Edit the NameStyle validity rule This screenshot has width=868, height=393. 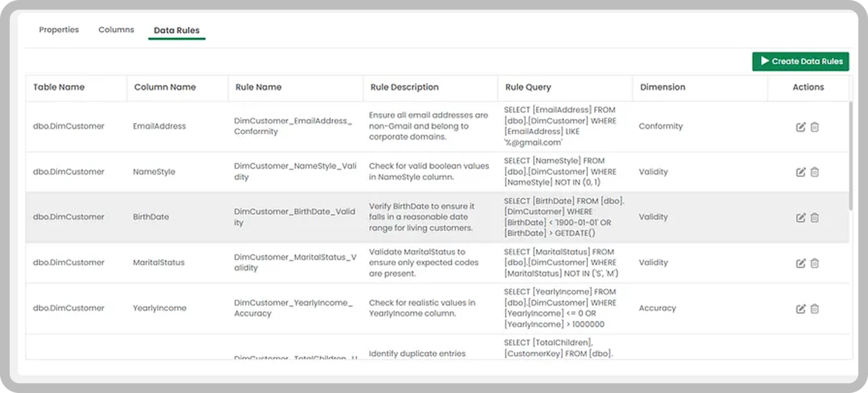tap(801, 172)
